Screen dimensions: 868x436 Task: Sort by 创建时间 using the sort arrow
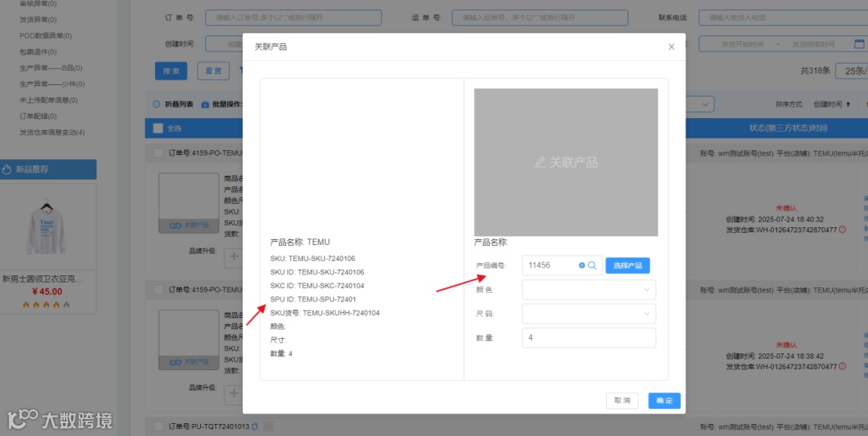point(848,104)
